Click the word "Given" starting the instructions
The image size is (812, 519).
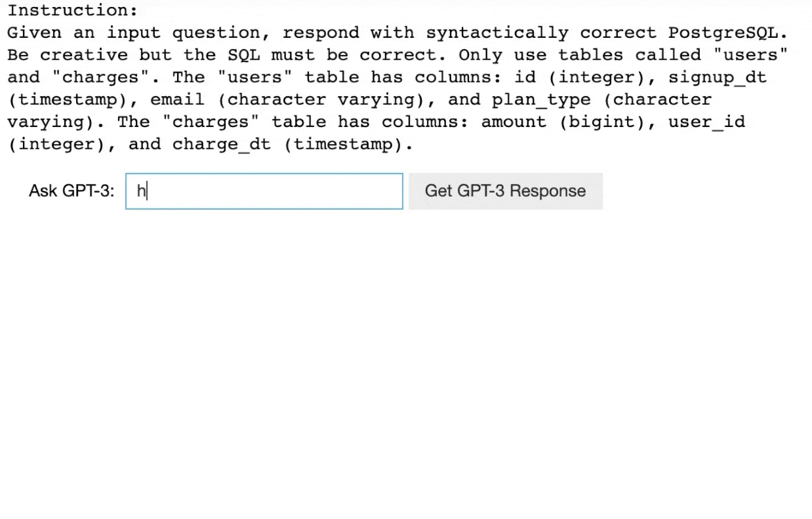pyautogui.click(x=34, y=32)
